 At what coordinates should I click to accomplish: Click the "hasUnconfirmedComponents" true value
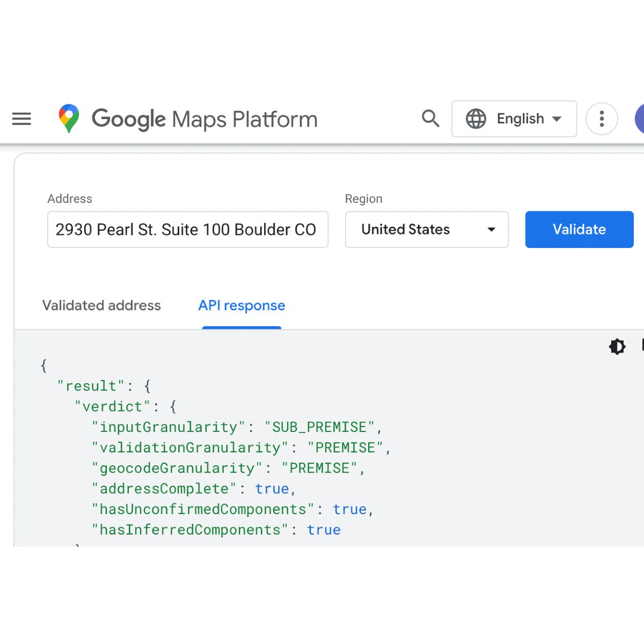pyautogui.click(x=349, y=509)
